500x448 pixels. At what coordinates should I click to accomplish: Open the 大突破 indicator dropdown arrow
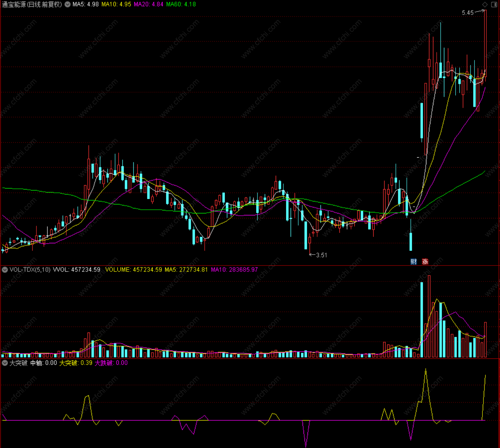pyautogui.click(x=5, y=363)
